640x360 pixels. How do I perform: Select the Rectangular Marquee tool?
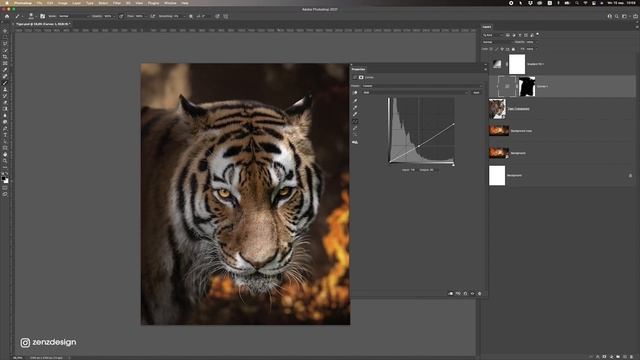(x=5, y=37)
